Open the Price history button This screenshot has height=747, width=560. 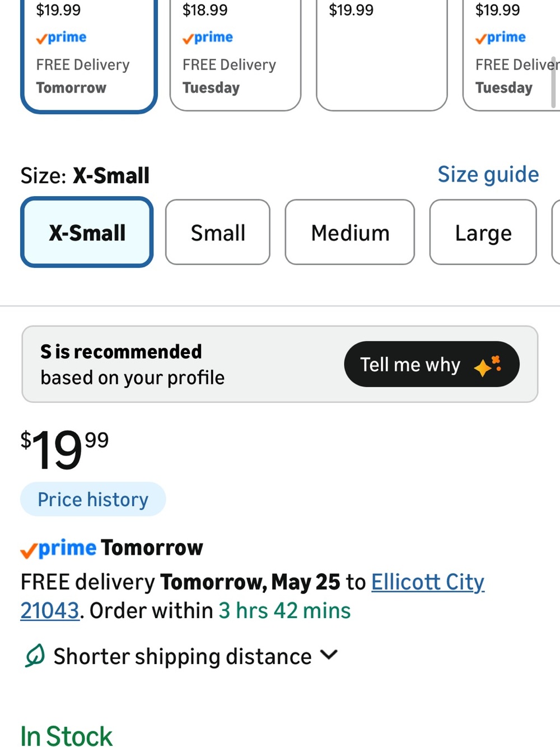coord(93,499)
